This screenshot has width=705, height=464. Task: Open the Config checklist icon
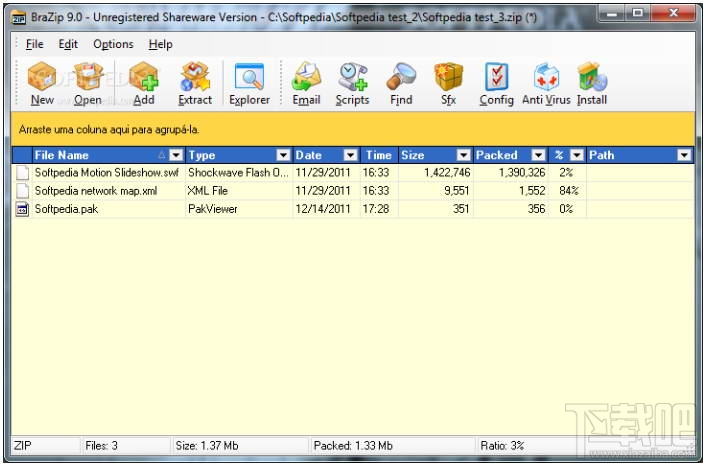[496, 77]
